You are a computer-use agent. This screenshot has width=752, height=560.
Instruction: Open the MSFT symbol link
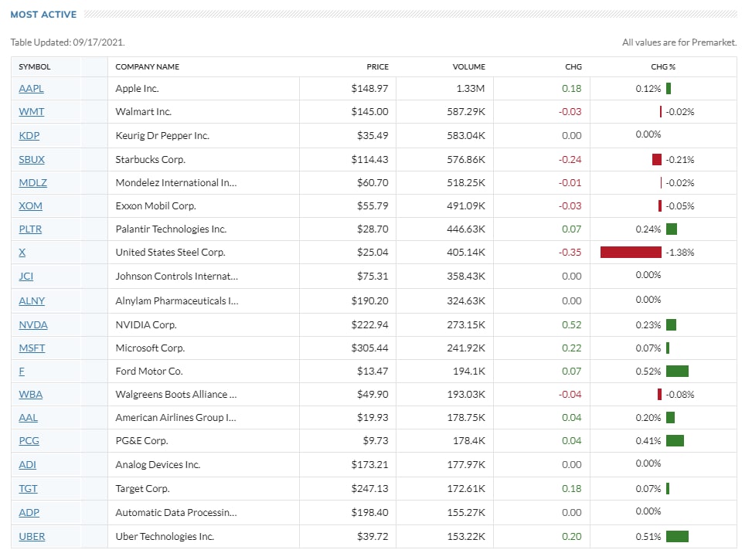32,348
